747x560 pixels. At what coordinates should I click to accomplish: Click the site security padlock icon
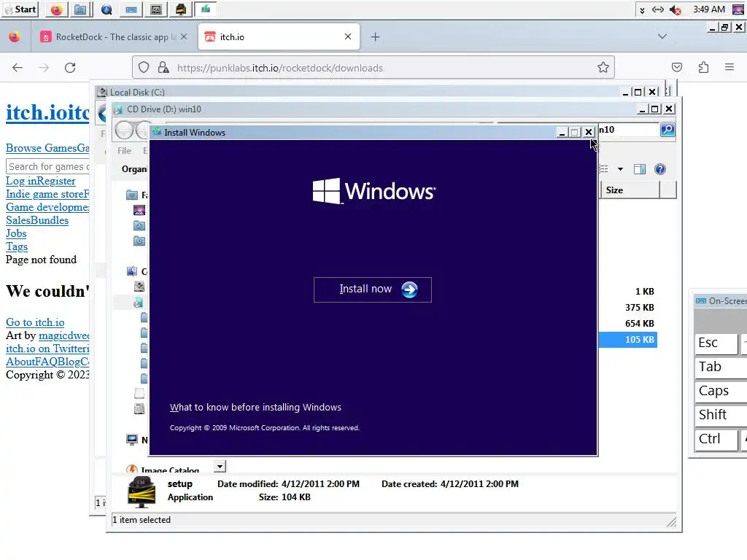[x=163, y=68]
